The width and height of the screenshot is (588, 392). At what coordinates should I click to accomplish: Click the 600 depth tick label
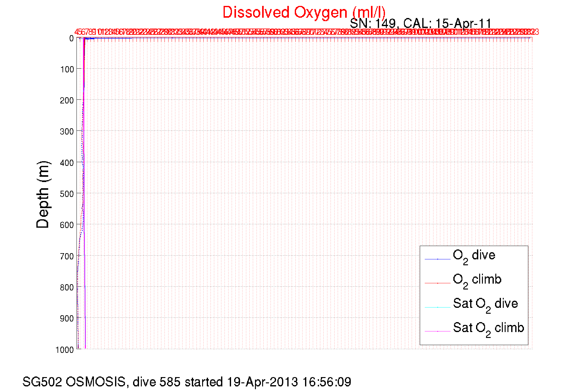pos(67,225)
